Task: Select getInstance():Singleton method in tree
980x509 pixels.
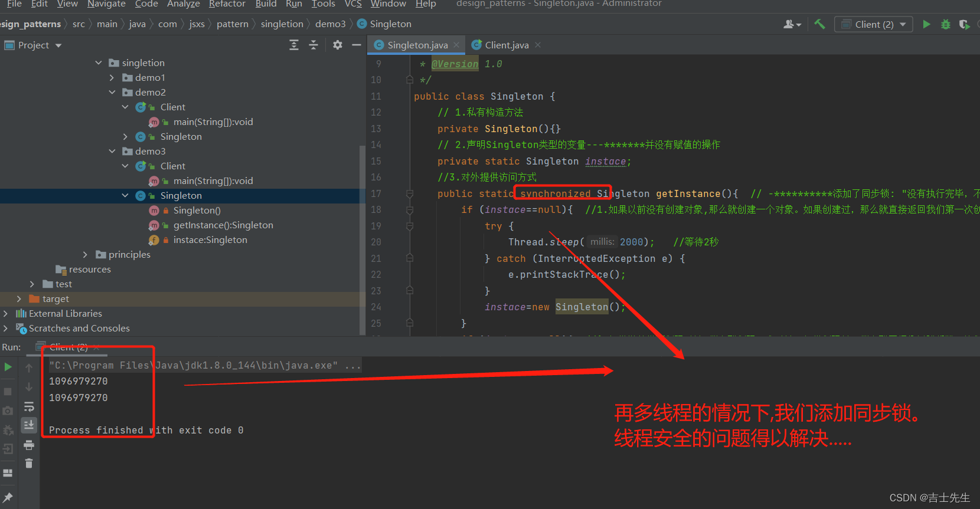Action: click(x=223, y=225)
